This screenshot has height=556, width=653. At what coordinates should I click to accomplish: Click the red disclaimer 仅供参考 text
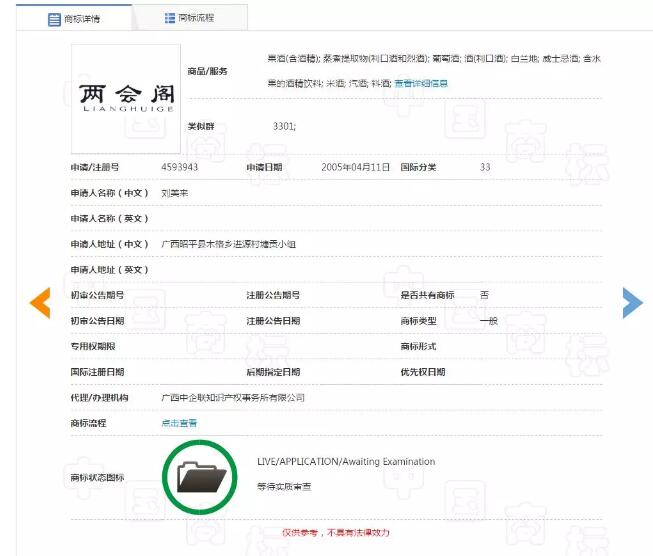[336, 532]
